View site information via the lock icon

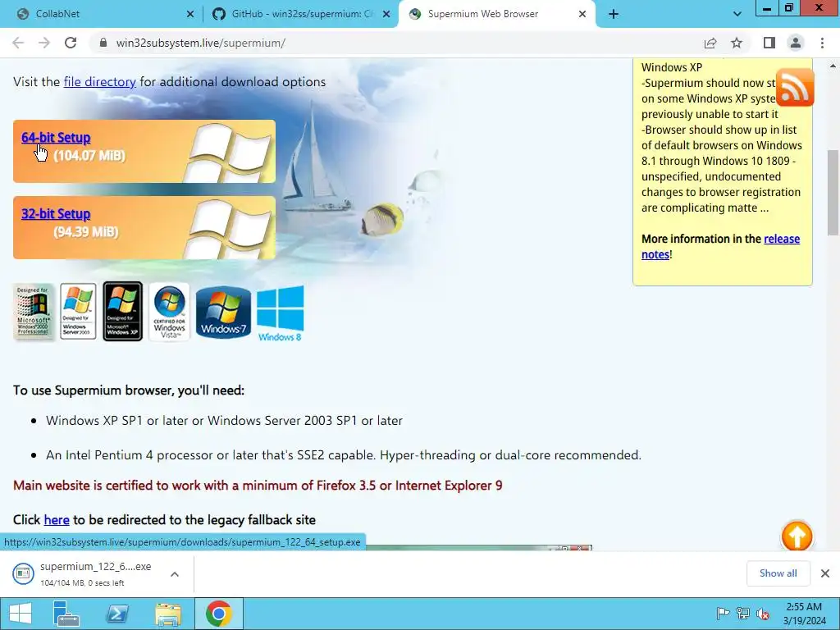coord(103,43)
